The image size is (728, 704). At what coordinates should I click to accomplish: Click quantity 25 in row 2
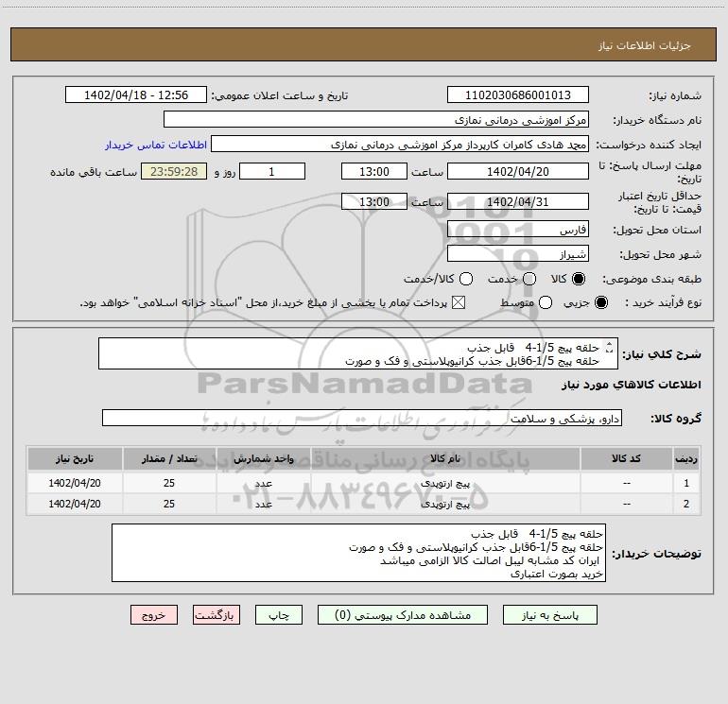pos(169,504)
